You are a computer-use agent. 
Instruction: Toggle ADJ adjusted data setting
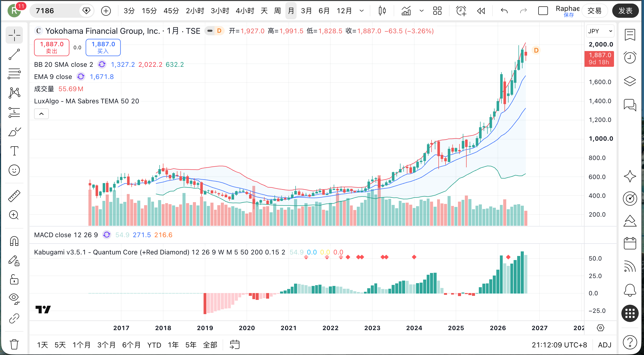pyautogui.click(x=605, y=345)
